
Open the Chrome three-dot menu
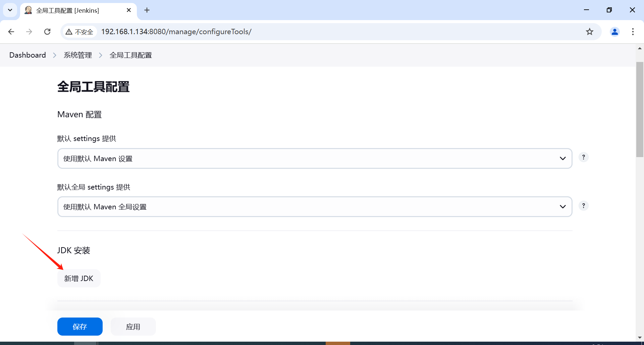point(633,31)
